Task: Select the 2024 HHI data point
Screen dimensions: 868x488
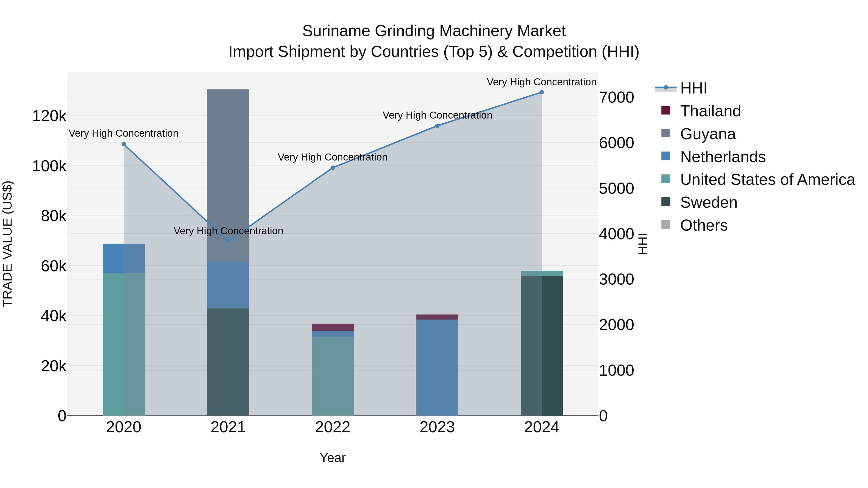Action: point(542,92)
